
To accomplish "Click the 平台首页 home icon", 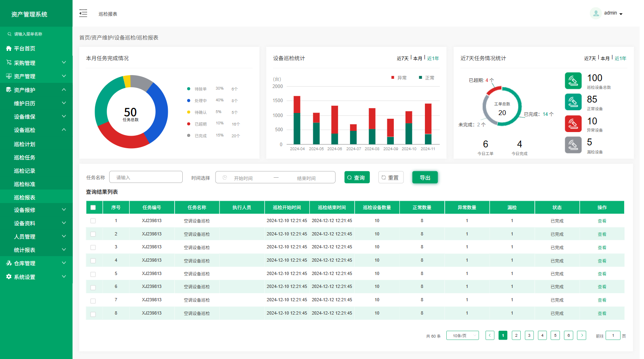I will tap(9, 48).
